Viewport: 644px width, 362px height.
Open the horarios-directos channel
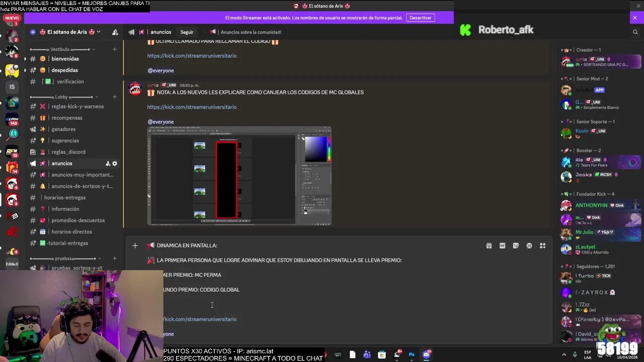(73, 232)
